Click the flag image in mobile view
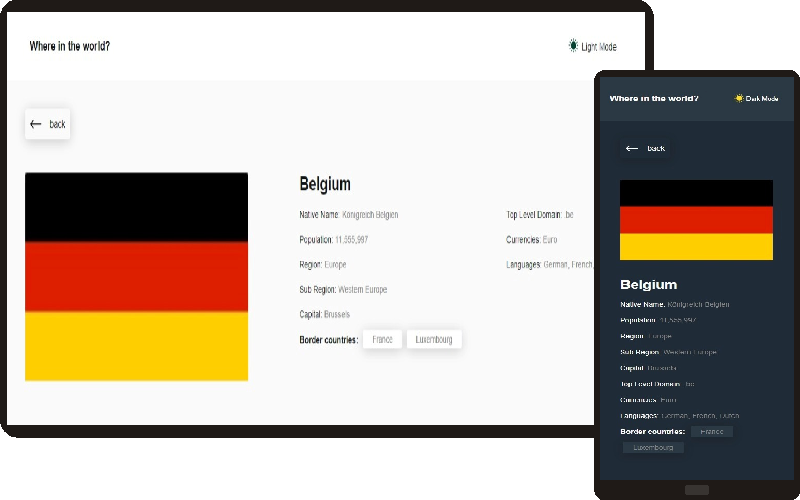Screen dimensions: 800x500 coord(696,220)
